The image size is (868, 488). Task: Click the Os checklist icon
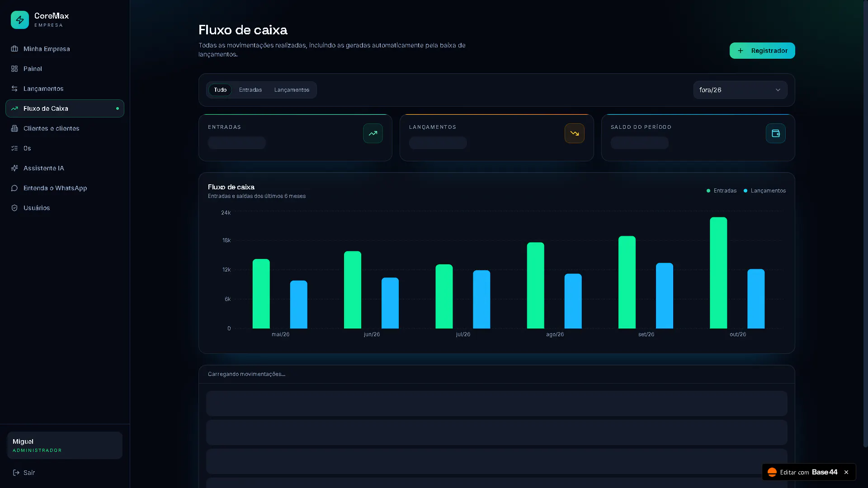tap(14, 148)
